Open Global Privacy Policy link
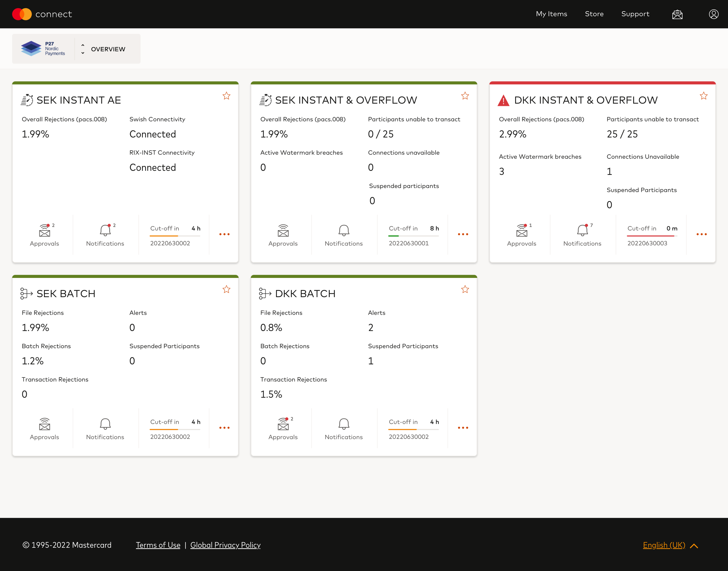The image size is (728, 571). pos(225,545)
